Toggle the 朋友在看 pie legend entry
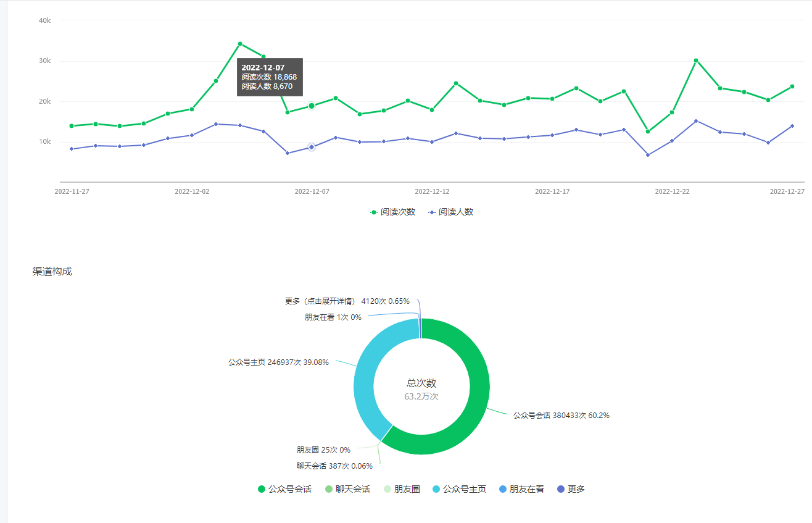Viewport: 812px width, 523px height. pos(521,489)
